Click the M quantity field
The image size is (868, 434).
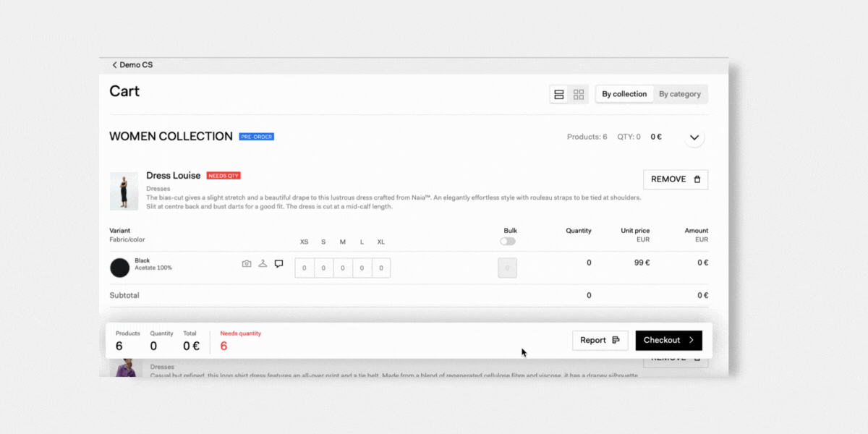pyautogui.click(x=343, y=268)
